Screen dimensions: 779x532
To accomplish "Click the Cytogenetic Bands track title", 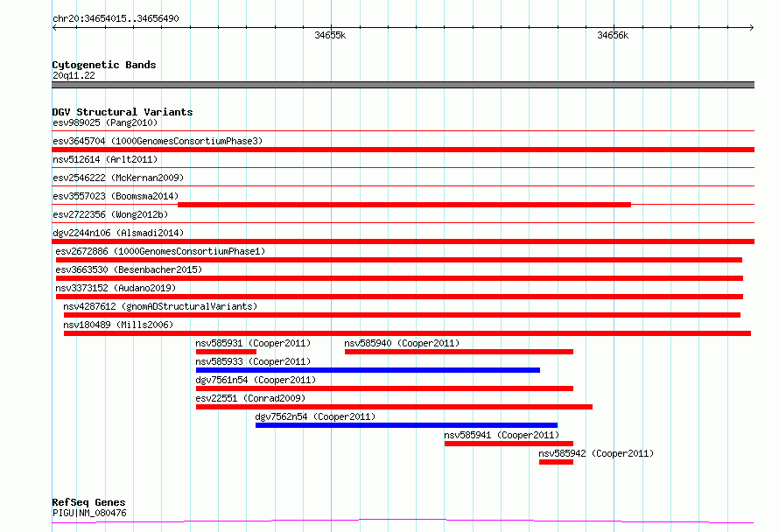I will pyautogui.click(x=104, y=65).
